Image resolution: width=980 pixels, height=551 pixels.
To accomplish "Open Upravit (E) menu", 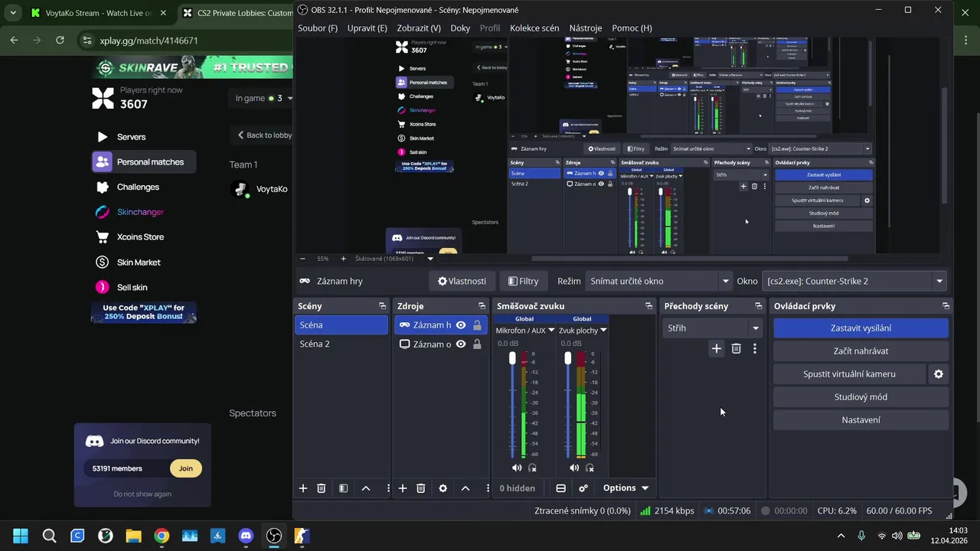I will coord(367,28).
